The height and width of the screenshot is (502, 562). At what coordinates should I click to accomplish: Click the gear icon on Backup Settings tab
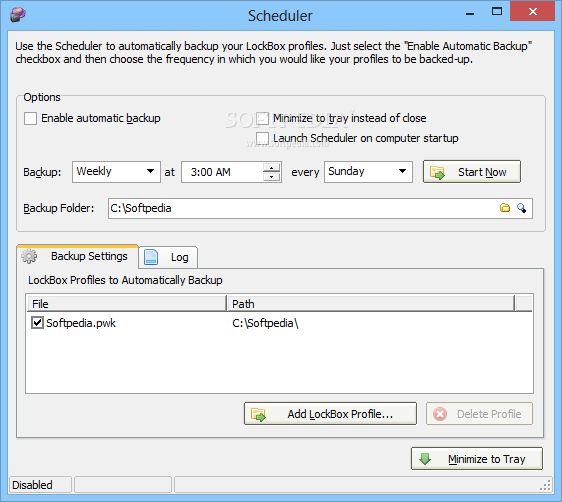[x=29, y=256]
